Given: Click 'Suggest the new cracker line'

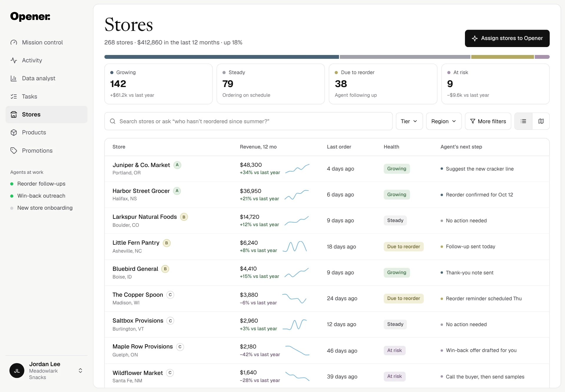Looking at the screenshot, I should pos(480,169).
